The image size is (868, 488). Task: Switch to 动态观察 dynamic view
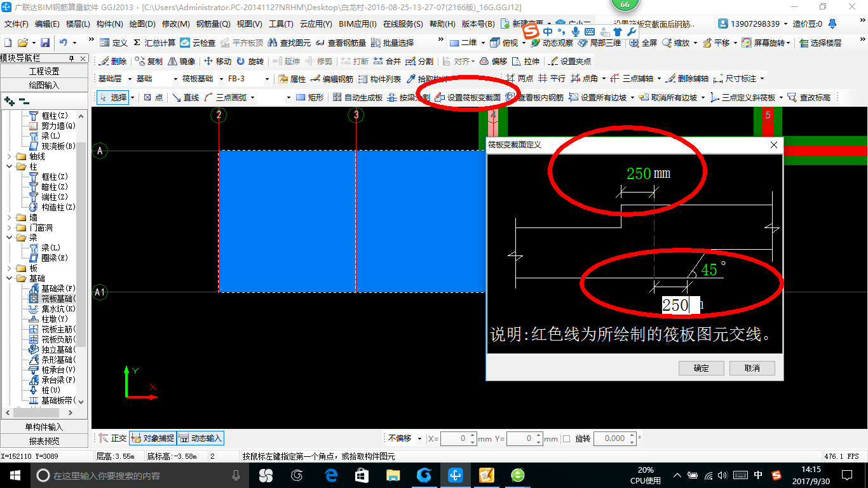click(552, 43)
